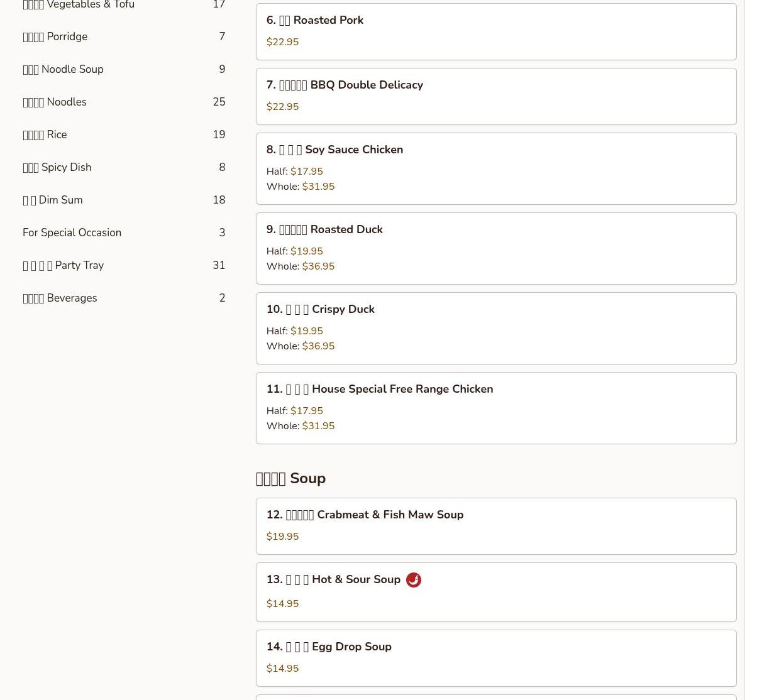Select the Noodle Soup category

coord(124,69)
